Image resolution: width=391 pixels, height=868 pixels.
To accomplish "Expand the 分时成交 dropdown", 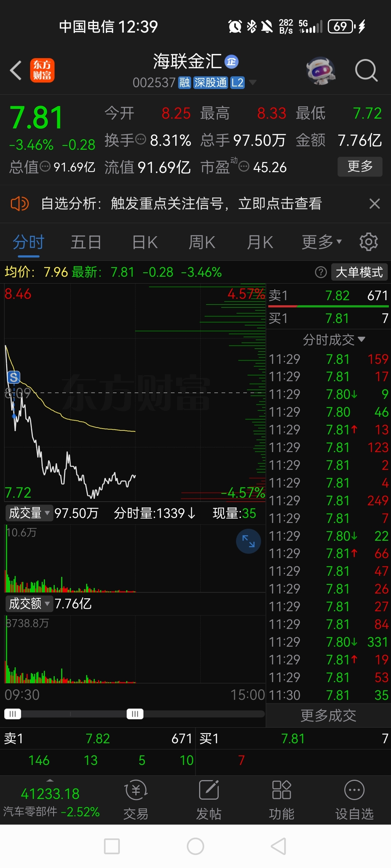I will click(334, 340).
